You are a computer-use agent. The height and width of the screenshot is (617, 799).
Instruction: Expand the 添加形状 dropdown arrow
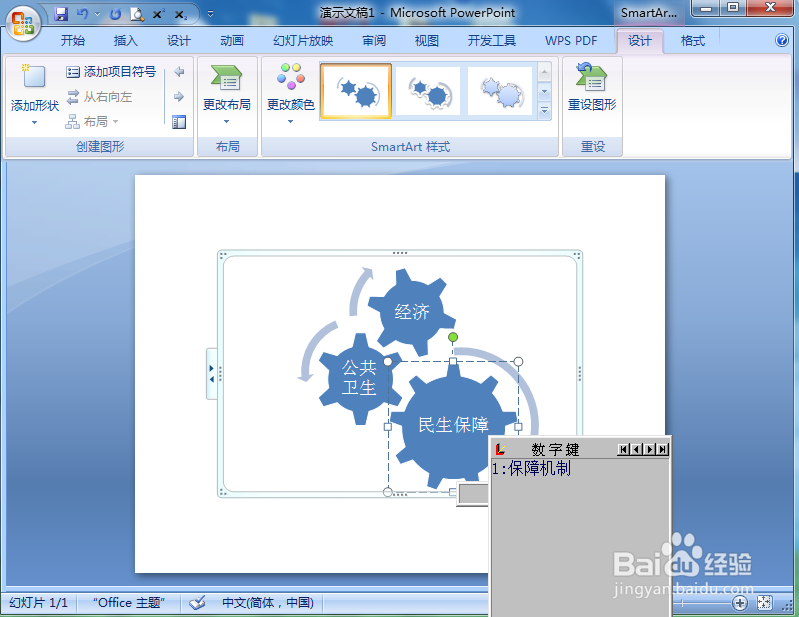tap(35, 122)
